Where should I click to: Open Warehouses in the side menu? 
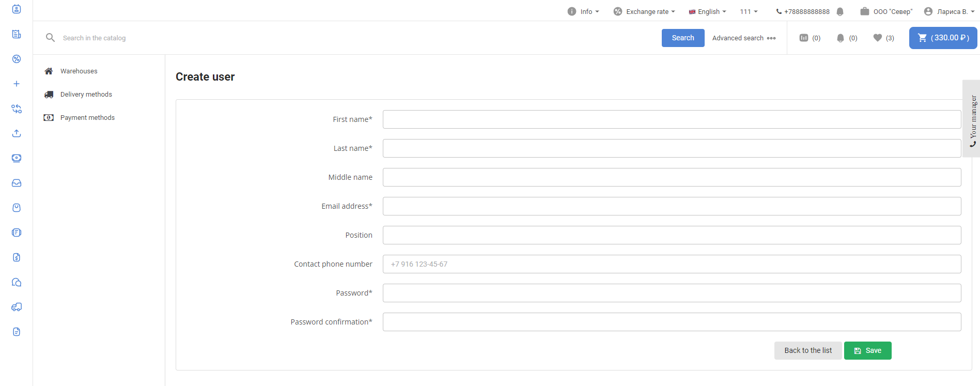79,71
